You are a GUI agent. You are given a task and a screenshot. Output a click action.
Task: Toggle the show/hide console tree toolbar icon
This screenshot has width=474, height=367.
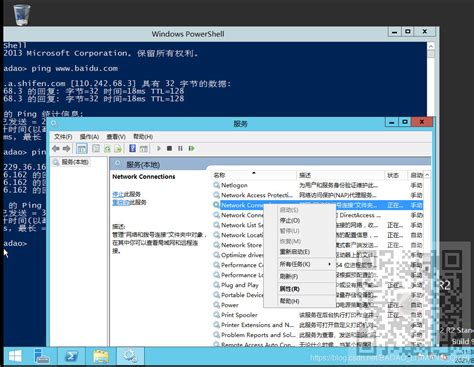[82, 148]
